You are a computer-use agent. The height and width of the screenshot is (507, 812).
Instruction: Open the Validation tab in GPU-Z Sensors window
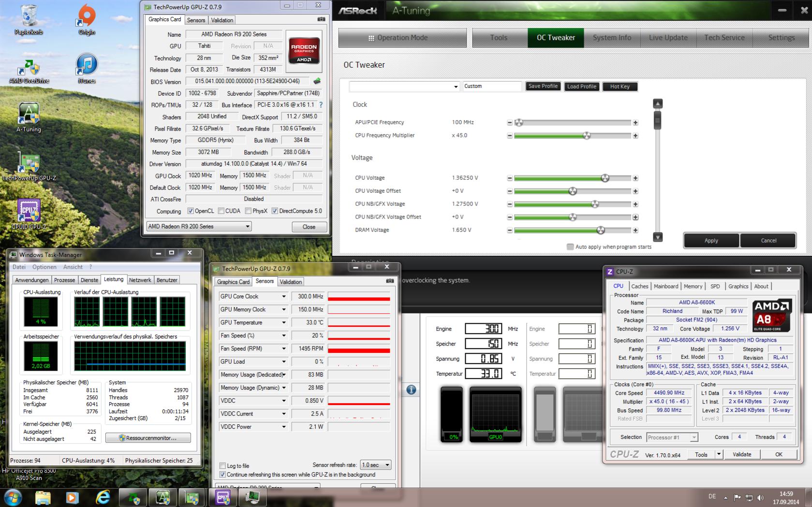click(291, 282)
